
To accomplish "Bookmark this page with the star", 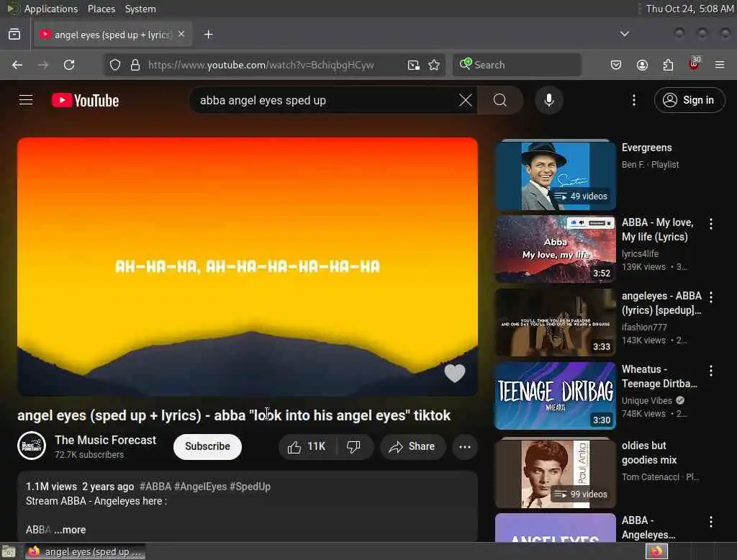I will [x=434, y=65].
